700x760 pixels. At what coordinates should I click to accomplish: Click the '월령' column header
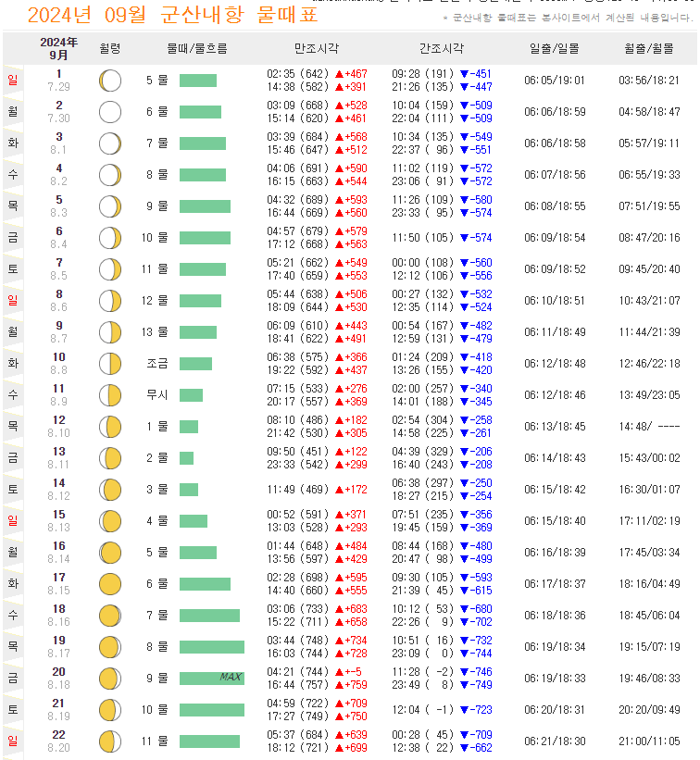click(110, 48)
